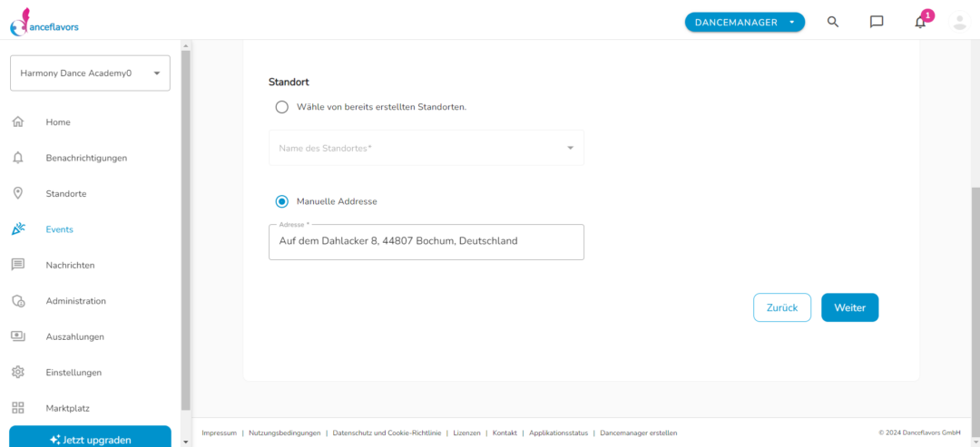
Task: Open Harmony Dance Academy0 selector
Action: click(90, 73)
